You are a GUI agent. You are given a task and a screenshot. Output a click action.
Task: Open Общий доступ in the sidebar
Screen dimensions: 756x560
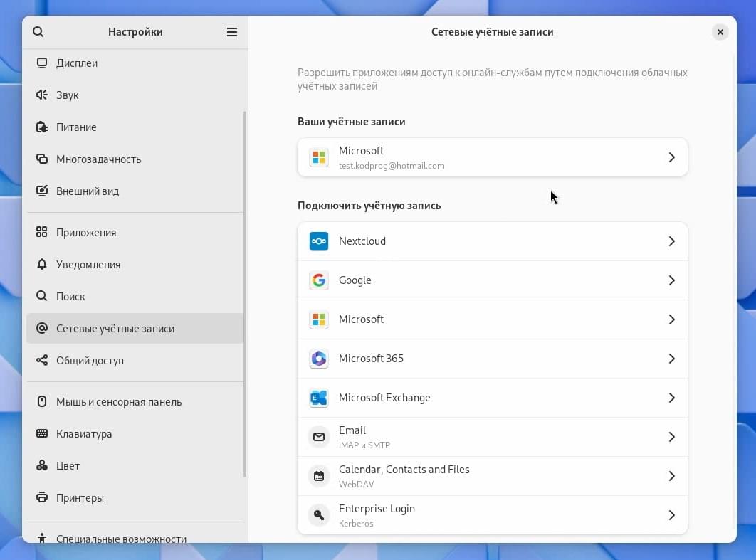tap(135, 360)
